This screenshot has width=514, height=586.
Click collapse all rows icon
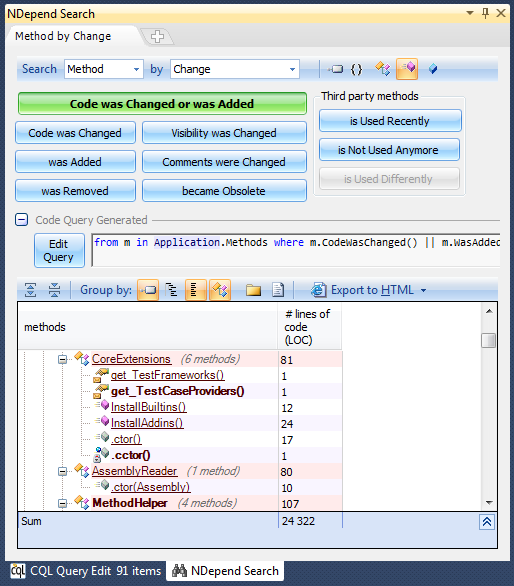[x=54, y=290]
